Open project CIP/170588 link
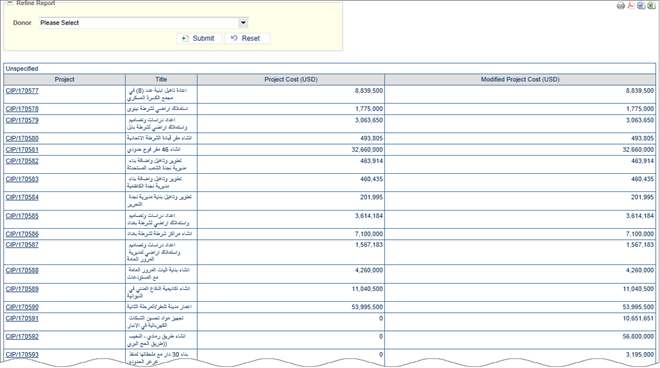The height and width of the screenshot is (368, 660). click(22, 270)
